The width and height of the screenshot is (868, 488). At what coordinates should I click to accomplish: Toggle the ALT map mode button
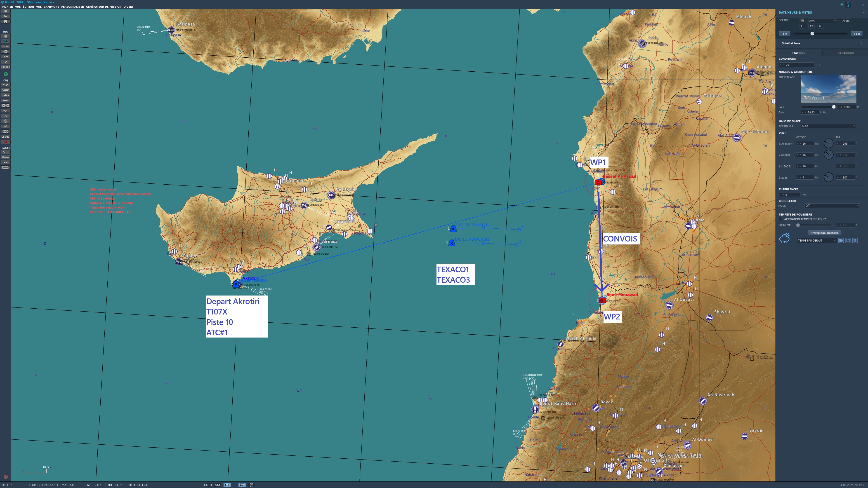coord(227,485)
